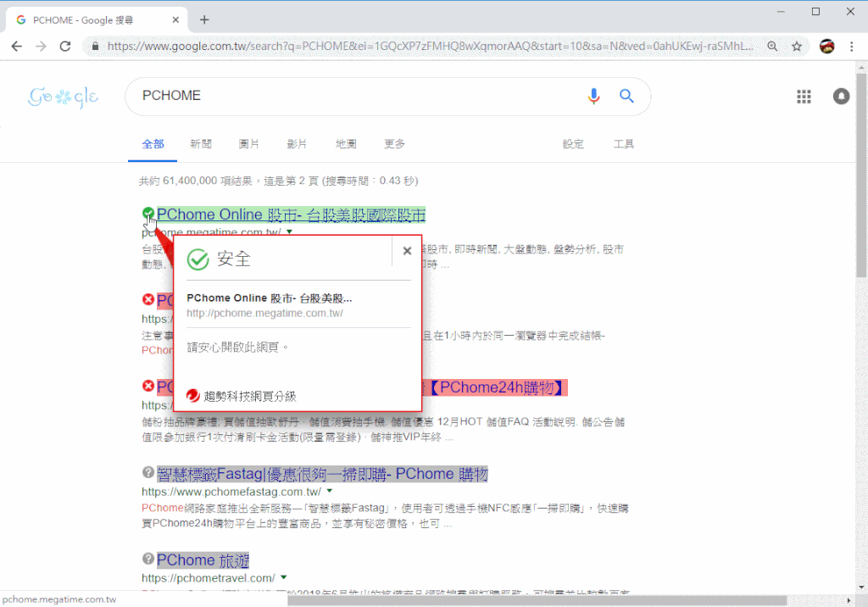
Task: Click the red rating icon beside PChome24h購物 result
Action: click(x=147, y=386)
